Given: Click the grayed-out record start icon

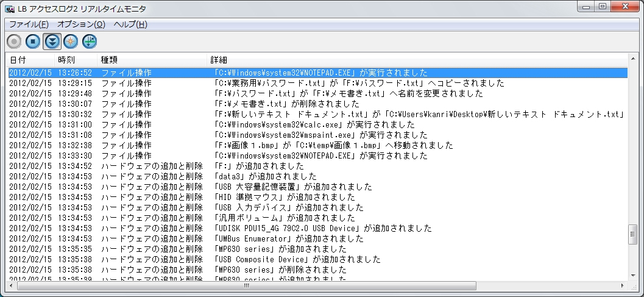Looking at the screenshot, I should pyautogui.click(x=14, y=42).
